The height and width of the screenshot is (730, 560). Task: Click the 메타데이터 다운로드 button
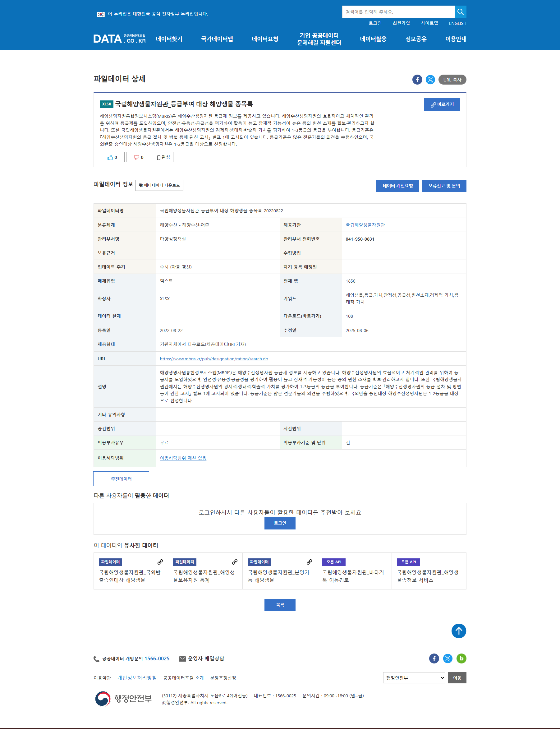[159, 185]
